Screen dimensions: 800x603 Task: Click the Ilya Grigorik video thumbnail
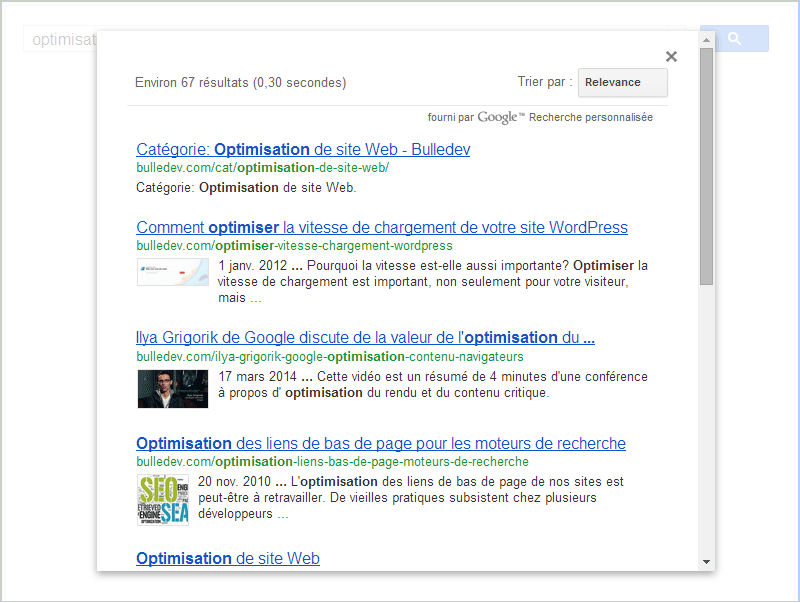click(x=173, y=389)
